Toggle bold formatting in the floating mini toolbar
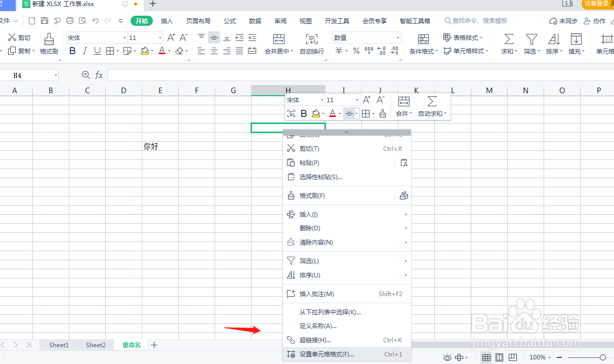 click(304, 113)
